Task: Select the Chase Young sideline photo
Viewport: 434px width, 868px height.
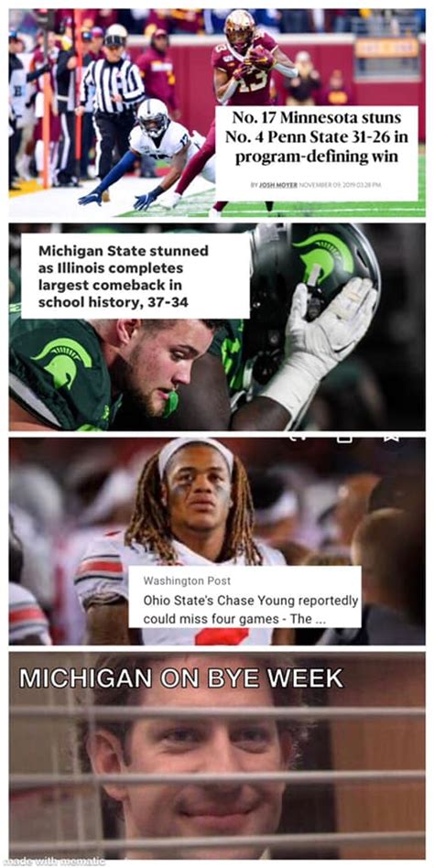Action: [217, 541]
